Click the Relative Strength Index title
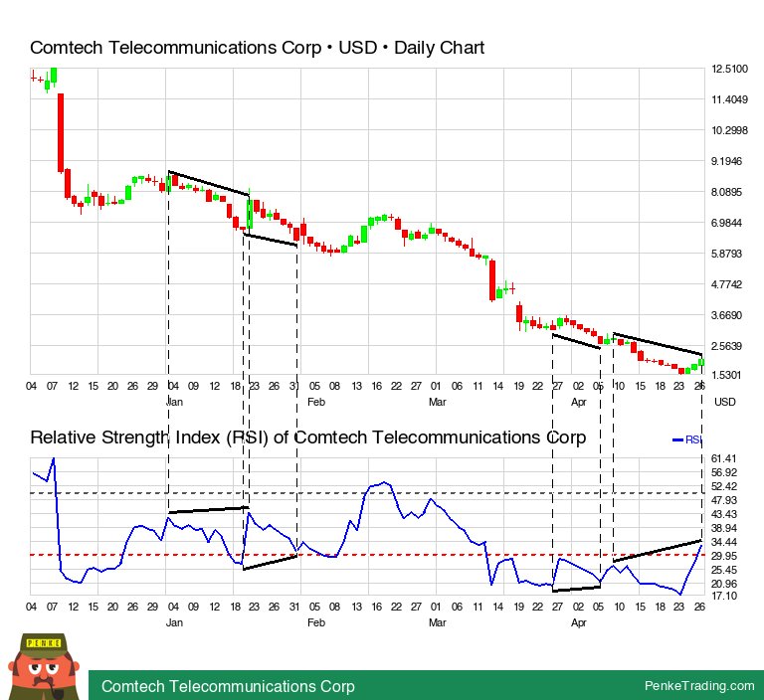 (308, 437)
